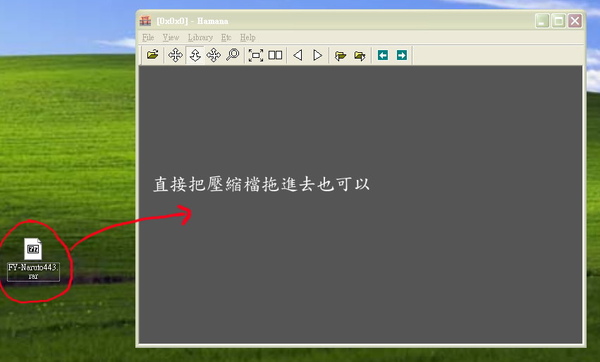Select the FY-Naruto443 rar desktop file
This screenshot has height=362, width=600.
click(33, 259)
